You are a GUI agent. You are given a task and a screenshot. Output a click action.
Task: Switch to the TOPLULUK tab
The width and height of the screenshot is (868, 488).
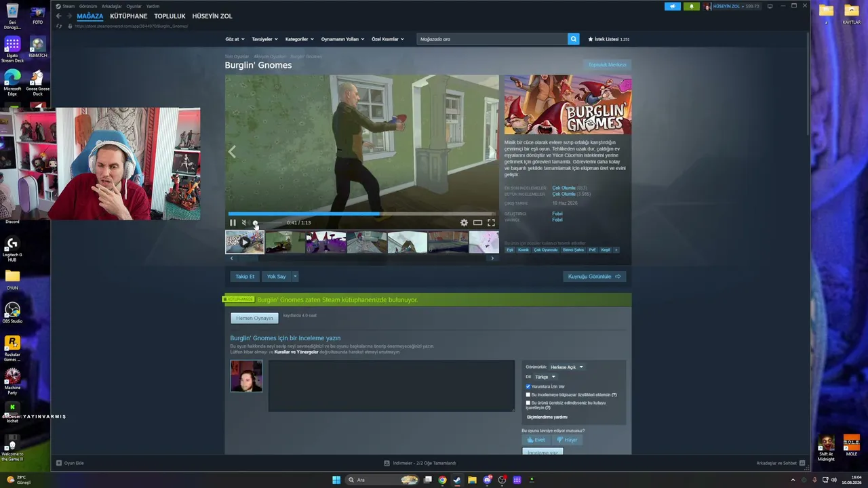coord(170,16)
